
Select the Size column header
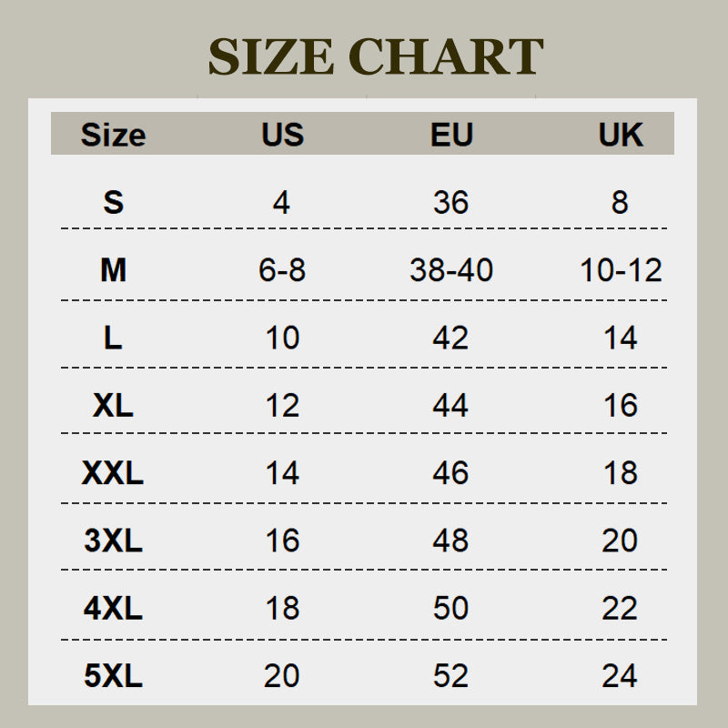(113, 135)
